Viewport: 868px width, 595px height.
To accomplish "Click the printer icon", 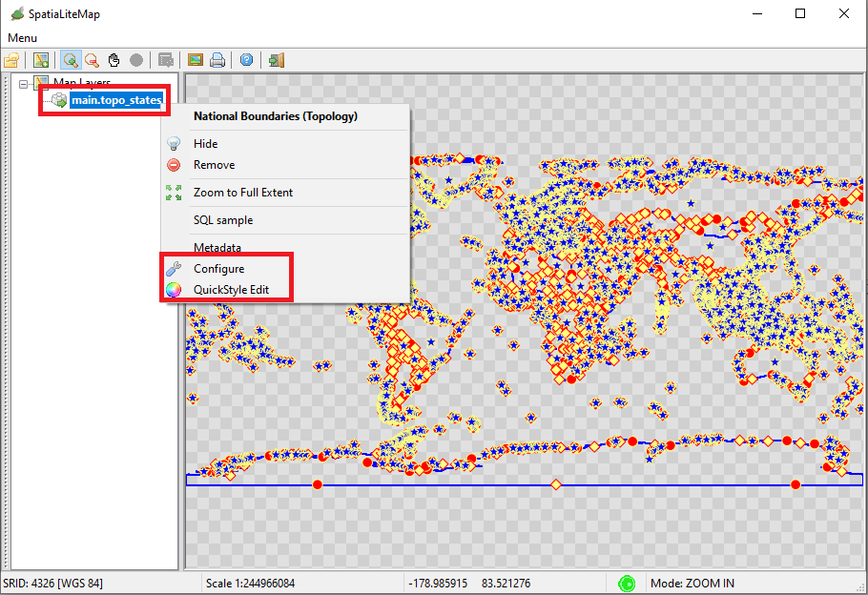I will coord(217,60).
